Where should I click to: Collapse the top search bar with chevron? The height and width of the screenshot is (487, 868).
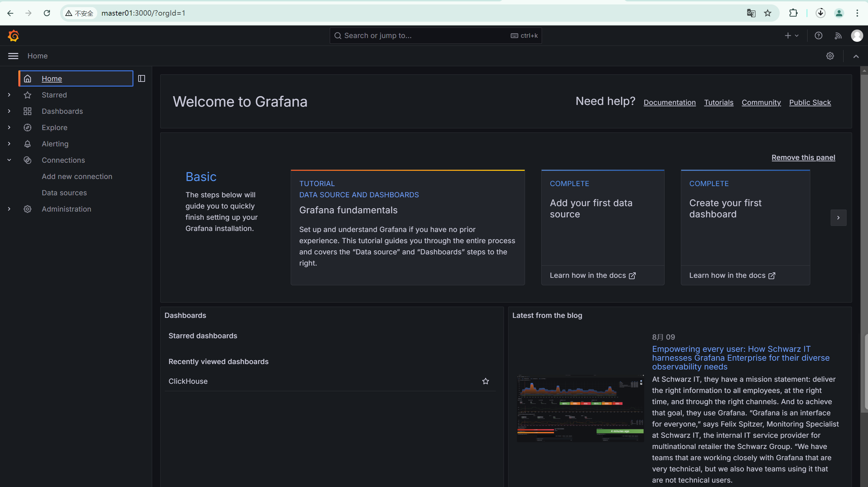[856, 56]
